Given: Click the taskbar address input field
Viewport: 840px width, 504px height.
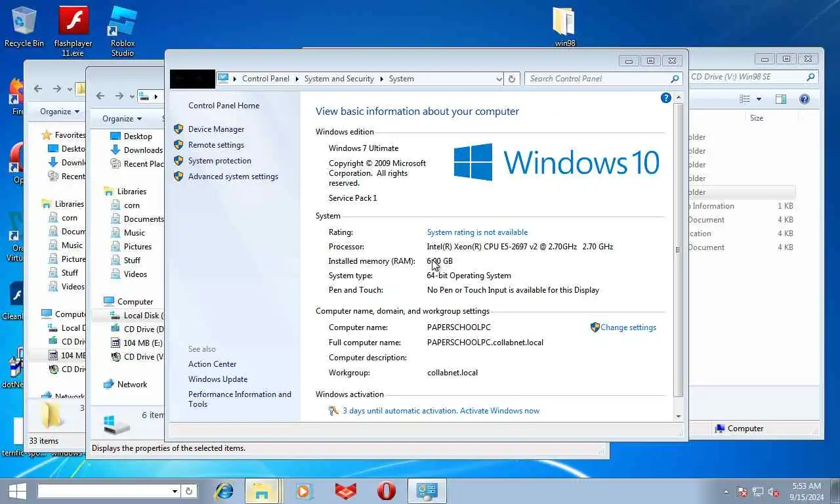Looking at the screenshot, I should (104, 491).
